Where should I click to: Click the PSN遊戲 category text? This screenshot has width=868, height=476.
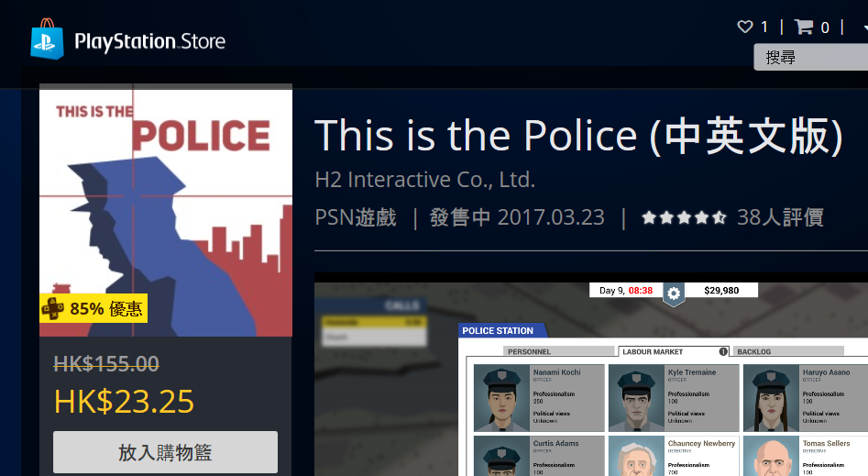point(356,217)
